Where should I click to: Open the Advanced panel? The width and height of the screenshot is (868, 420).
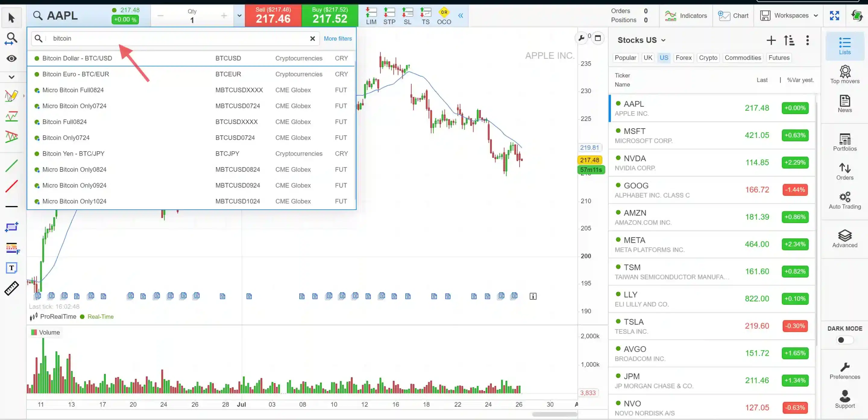coord(844,238)
